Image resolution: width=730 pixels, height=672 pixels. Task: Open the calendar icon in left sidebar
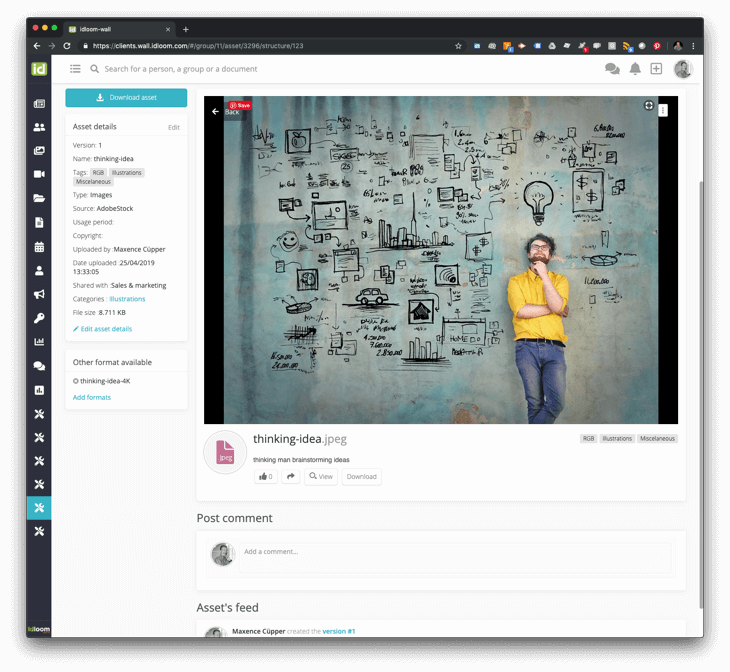[x=39, y=246]
